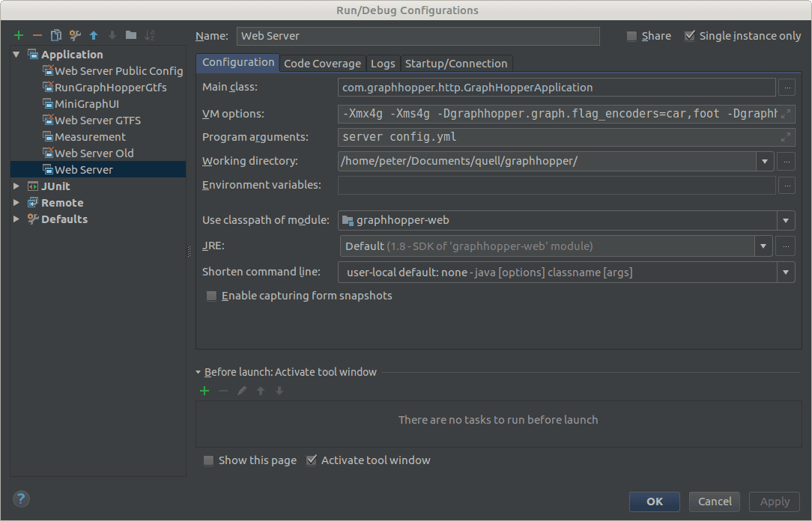Expand the Program arguments field editor
This screenshot has width=812, height=521.
pyautogui.click(x=786, y=137)
